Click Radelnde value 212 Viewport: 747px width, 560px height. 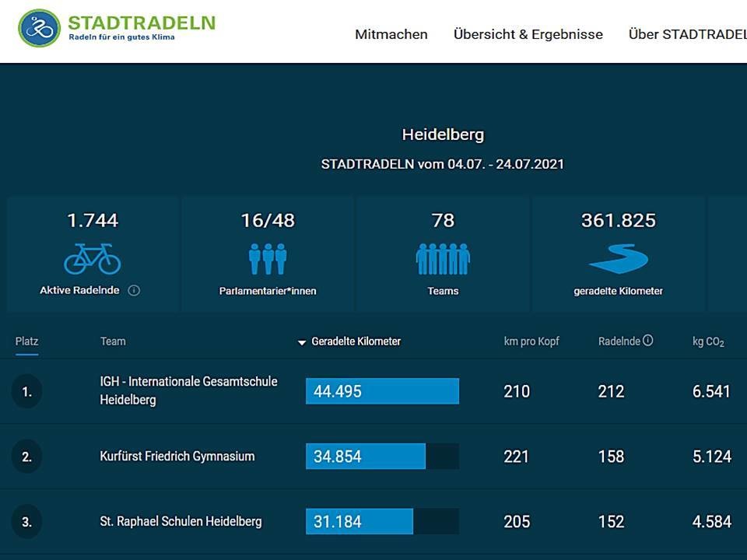point(612,391)
